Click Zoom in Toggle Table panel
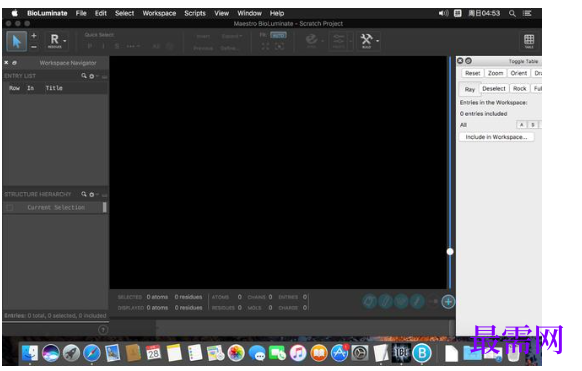Viewport: 582px width, 371px height. (x=496, y=73)
